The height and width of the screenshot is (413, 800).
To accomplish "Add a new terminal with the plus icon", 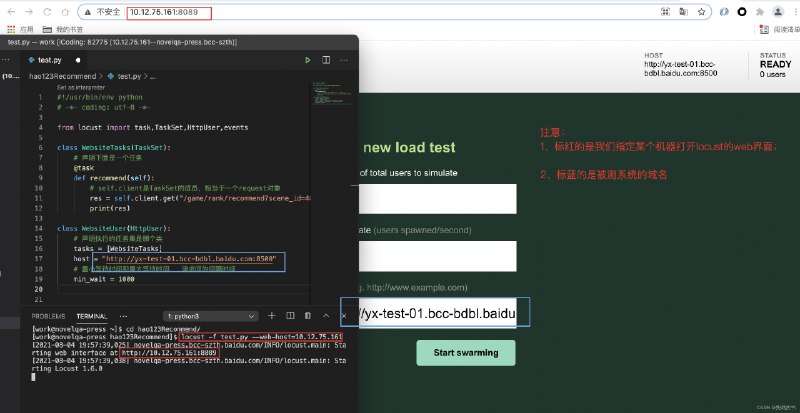I will point(271,315).
